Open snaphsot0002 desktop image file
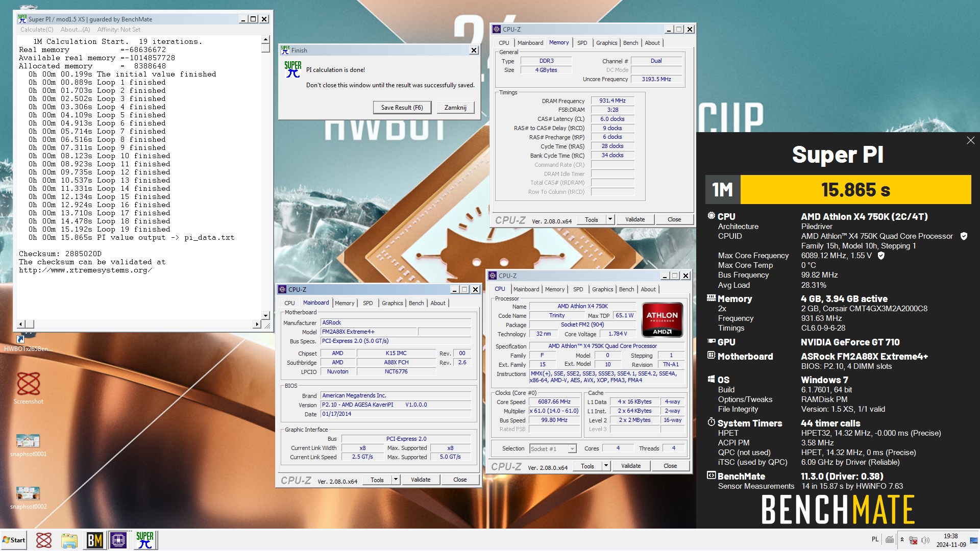The width and height of the screenshot is (980, 551). [x=28, y=497]
